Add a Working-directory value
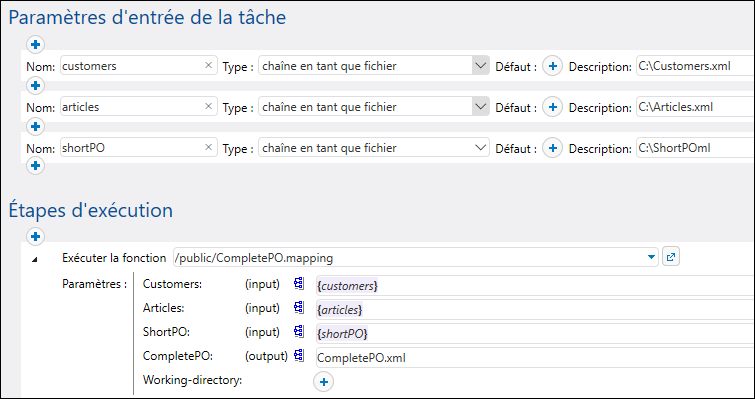Viewport: 755px width, 399px height. [x=324, y=382]
